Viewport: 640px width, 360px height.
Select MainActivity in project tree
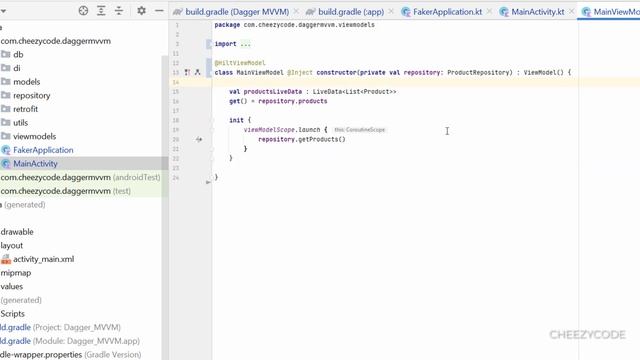[x=35, y=164]
